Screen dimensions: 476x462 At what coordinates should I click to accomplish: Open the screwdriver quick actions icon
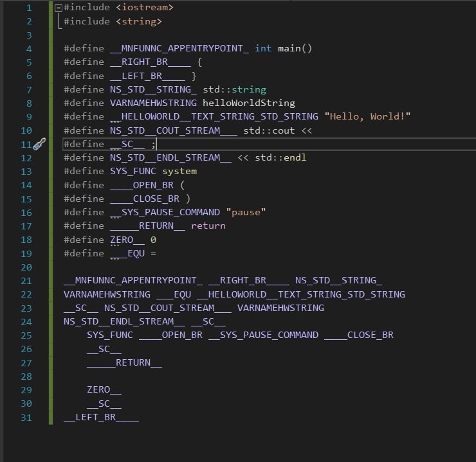39,144
